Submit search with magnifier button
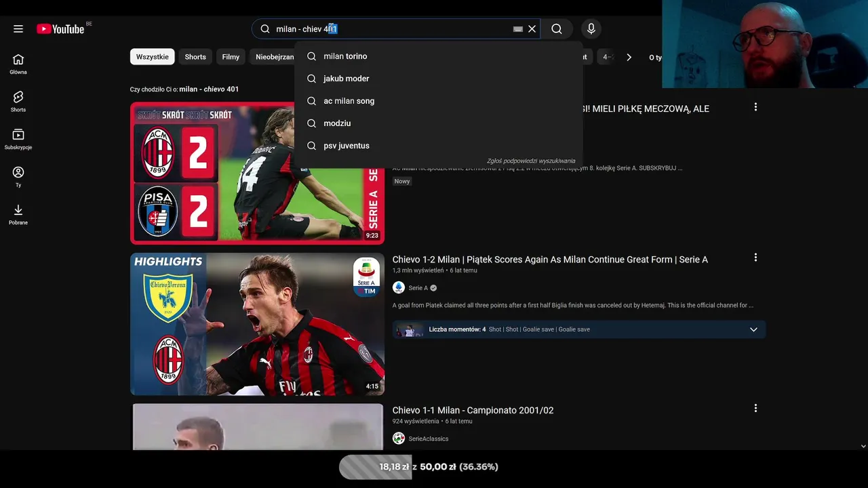This screenshot has height=488, width=868. click(557, 29)
